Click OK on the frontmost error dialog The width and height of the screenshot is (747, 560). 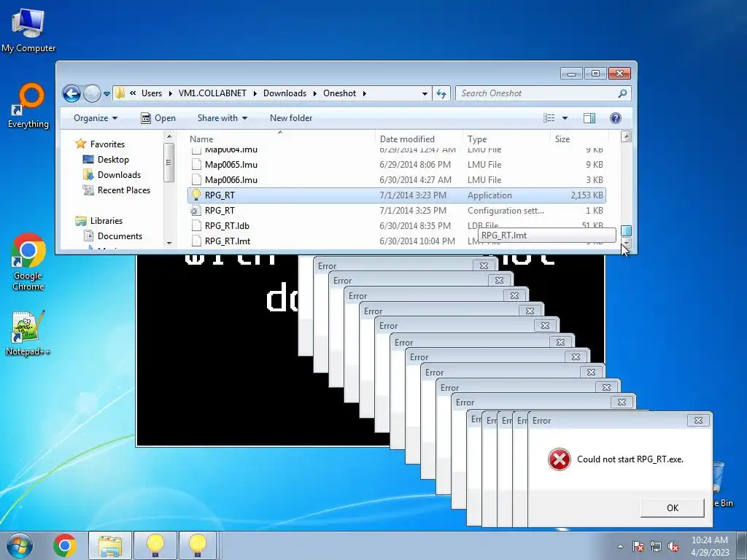pos(672,507)
